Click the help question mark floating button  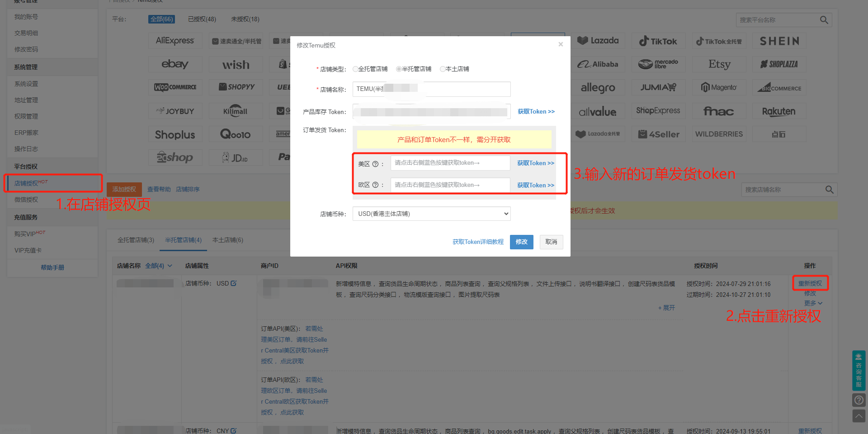859,400
